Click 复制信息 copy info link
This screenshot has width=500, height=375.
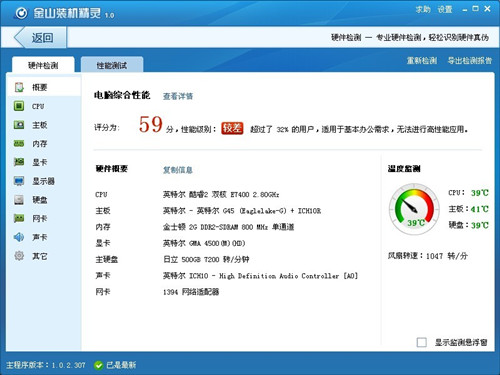[178, 170]
